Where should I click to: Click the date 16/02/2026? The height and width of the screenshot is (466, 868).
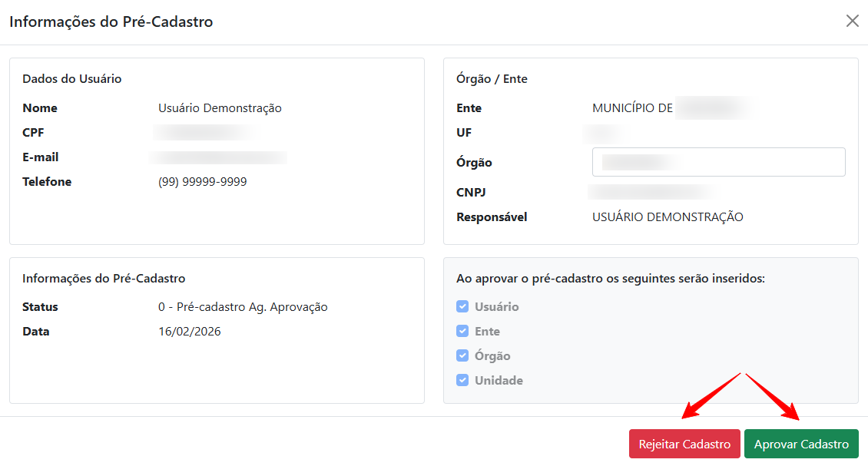tap(189, 332)
